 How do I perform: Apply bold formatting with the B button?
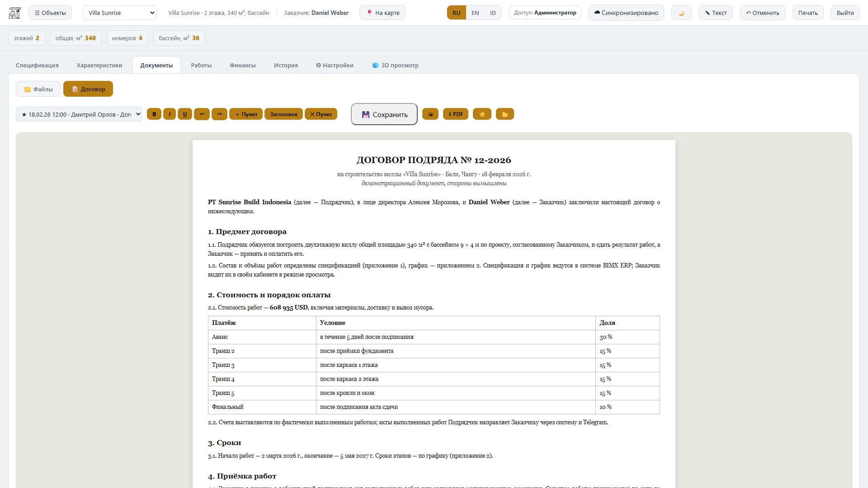(154, 114)
